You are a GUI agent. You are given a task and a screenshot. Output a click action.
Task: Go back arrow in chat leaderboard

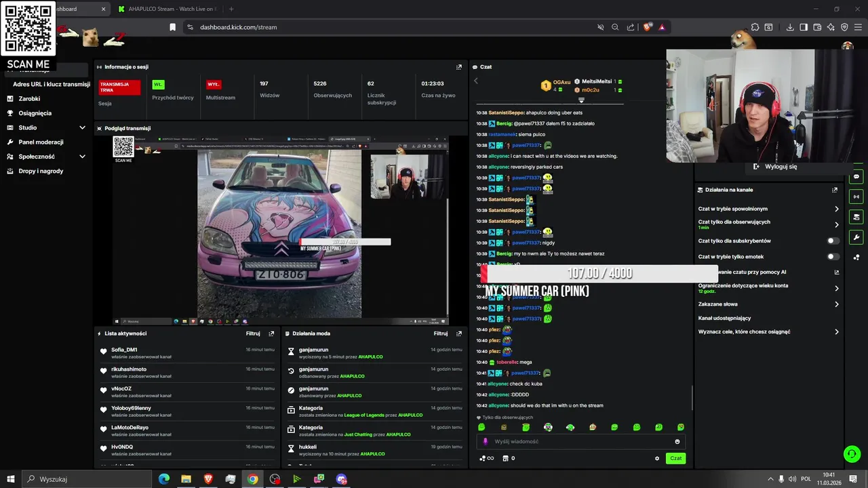(x=476, y=81)
